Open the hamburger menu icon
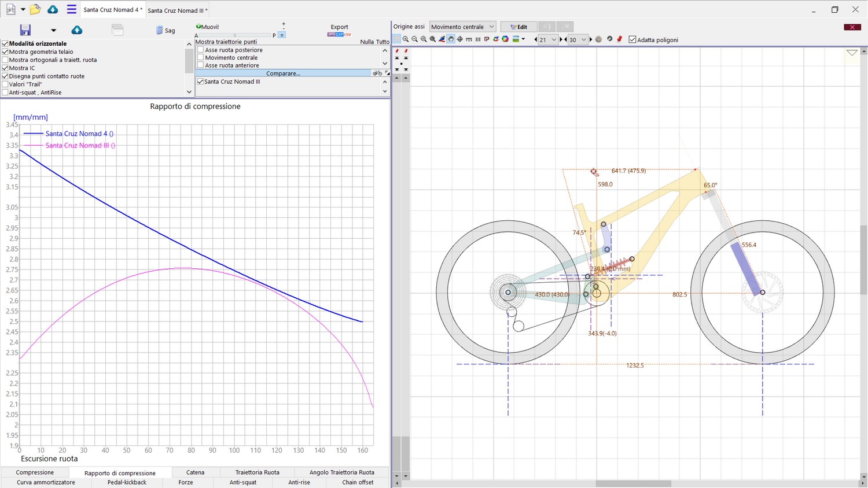868x488 pixels. pyautogui.click(x=72, y=9)
